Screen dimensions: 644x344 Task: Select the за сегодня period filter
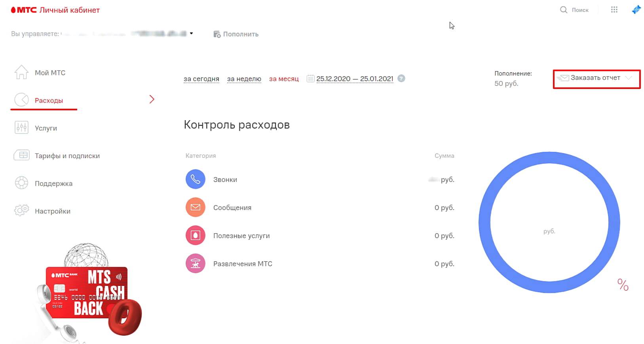click(x=201, y=79)
